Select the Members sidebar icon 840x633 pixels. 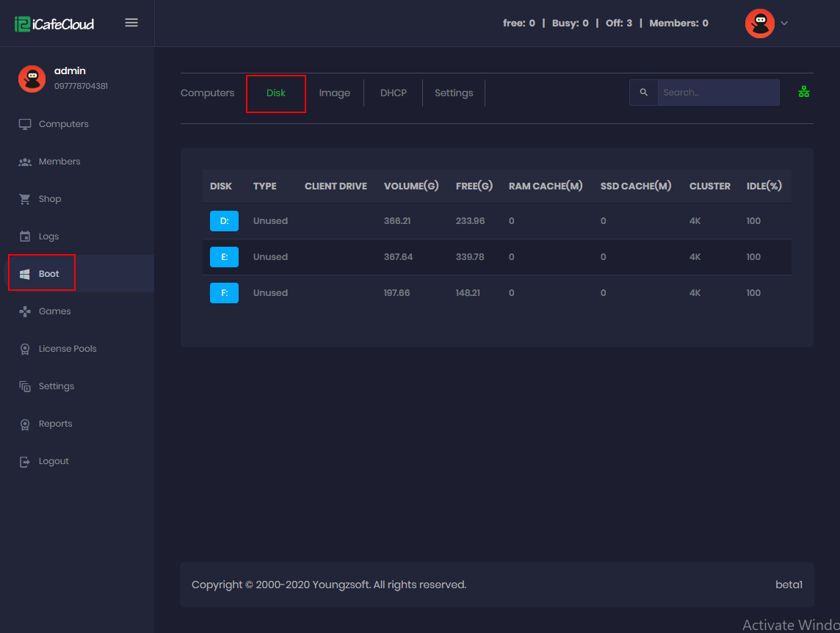click(x=24, y=161)
